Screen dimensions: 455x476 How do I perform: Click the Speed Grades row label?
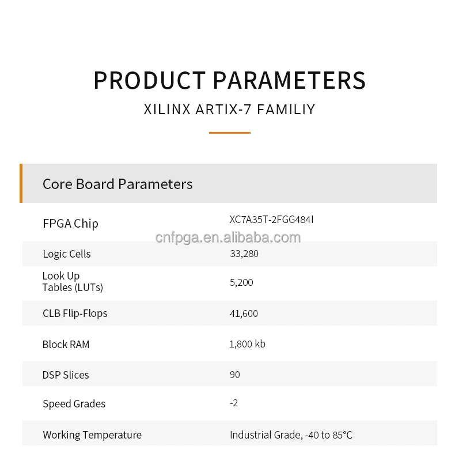(x=74, y=404)
